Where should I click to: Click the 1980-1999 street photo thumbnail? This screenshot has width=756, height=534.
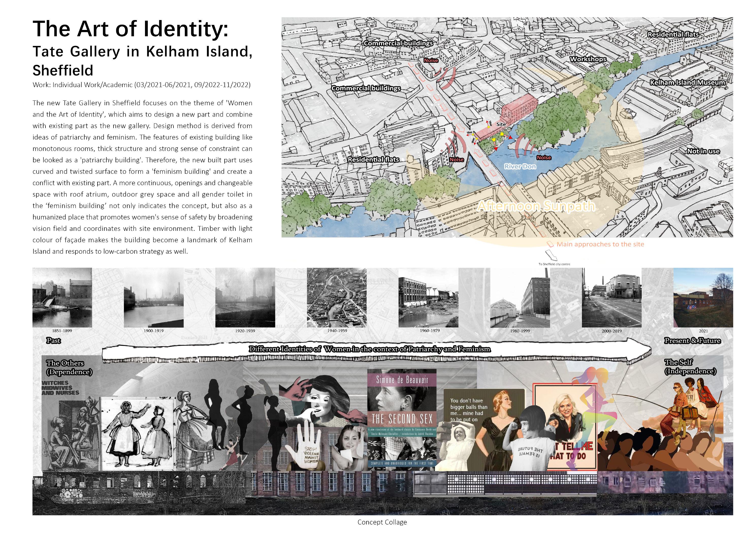(520, 297)
